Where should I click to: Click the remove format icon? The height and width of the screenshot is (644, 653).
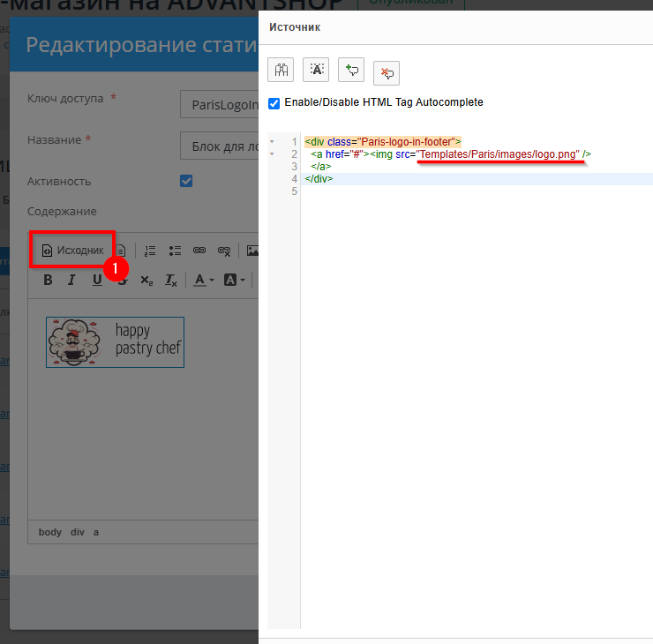(171, 281)
